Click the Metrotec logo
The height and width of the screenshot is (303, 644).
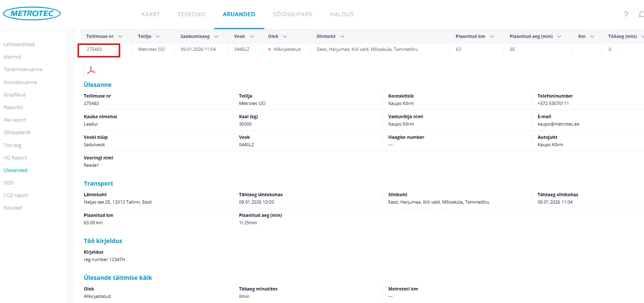pos(32,14)
